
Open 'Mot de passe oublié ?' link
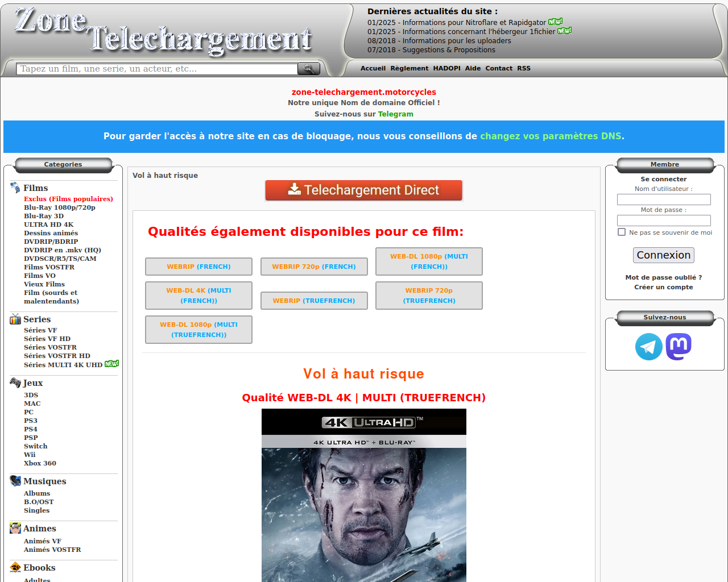664,277
